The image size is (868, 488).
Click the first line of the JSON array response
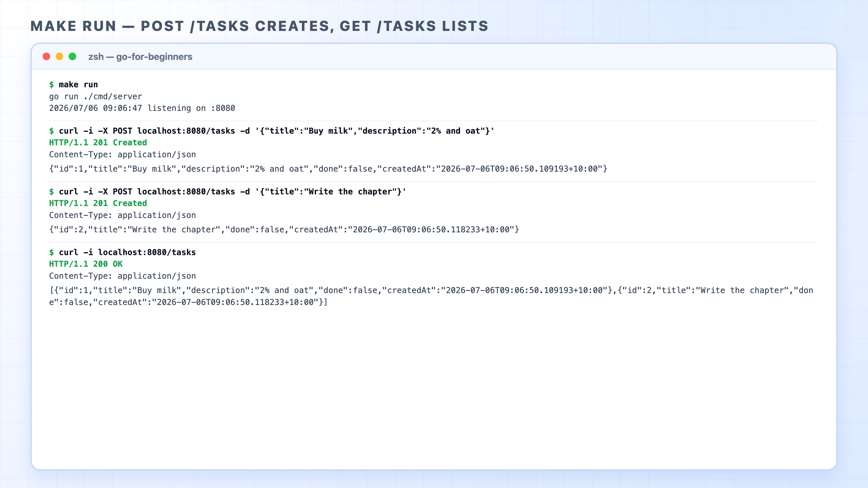coord(431,290)
